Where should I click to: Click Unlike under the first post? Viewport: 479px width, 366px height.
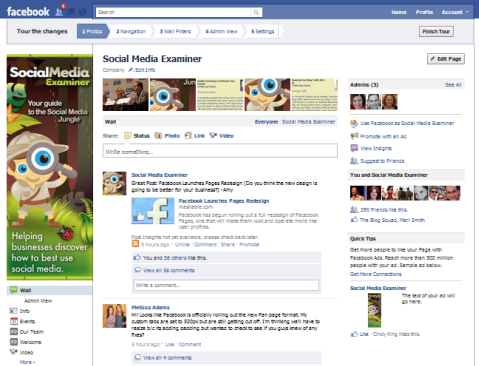point(182,244)
